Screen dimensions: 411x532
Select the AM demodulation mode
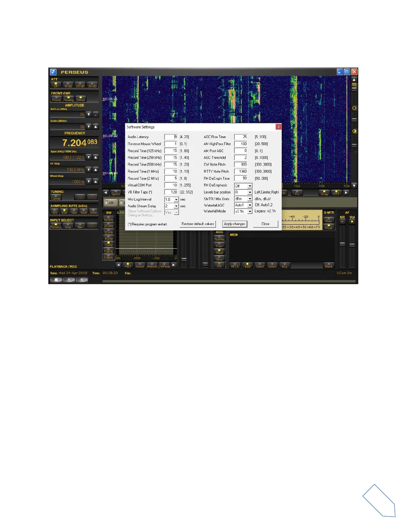coord(110,203)
